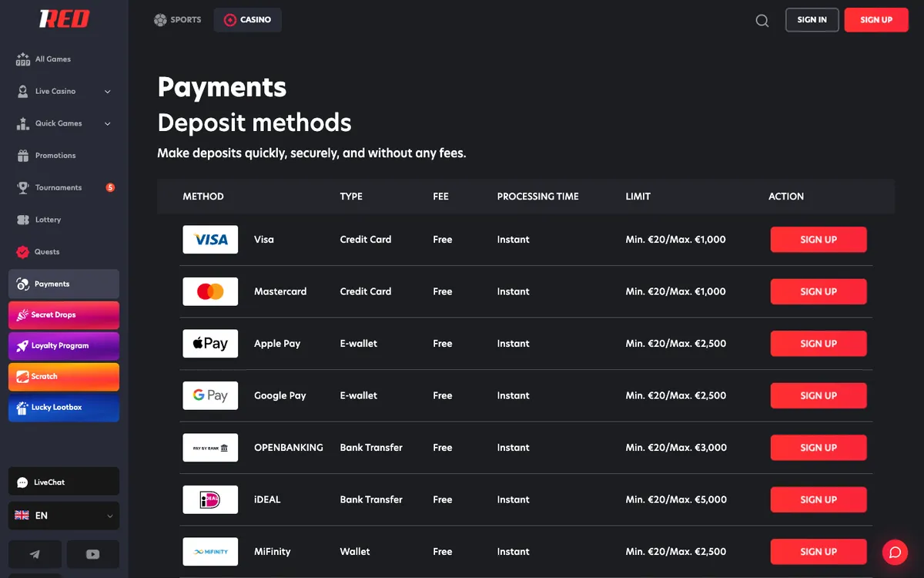Viewport: 924px width, 578px height.
Task: Click the Apple Pay logo
Action: [210, 344]
